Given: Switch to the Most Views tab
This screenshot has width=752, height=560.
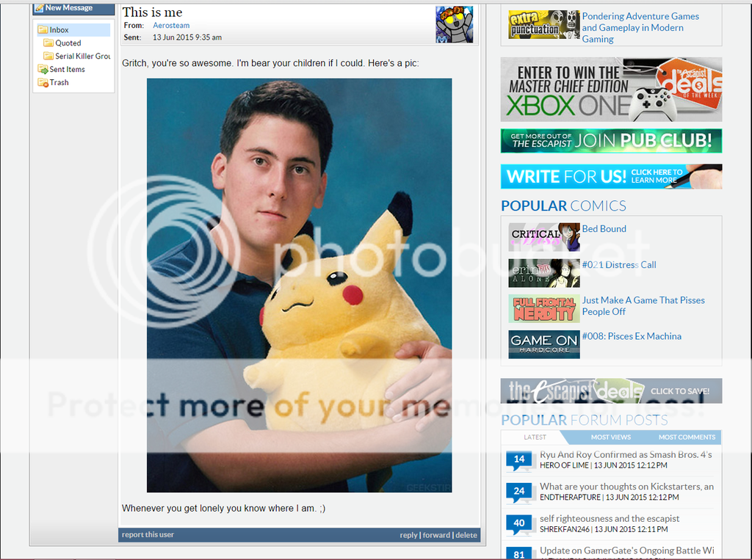Looking at the screenshot, I should [610, 437].
